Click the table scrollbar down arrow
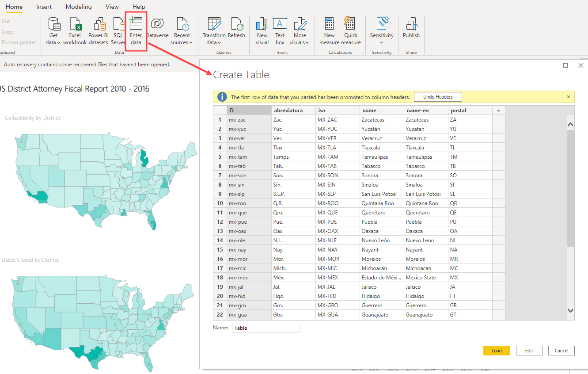The image size is (588, 374). point(570,311)
